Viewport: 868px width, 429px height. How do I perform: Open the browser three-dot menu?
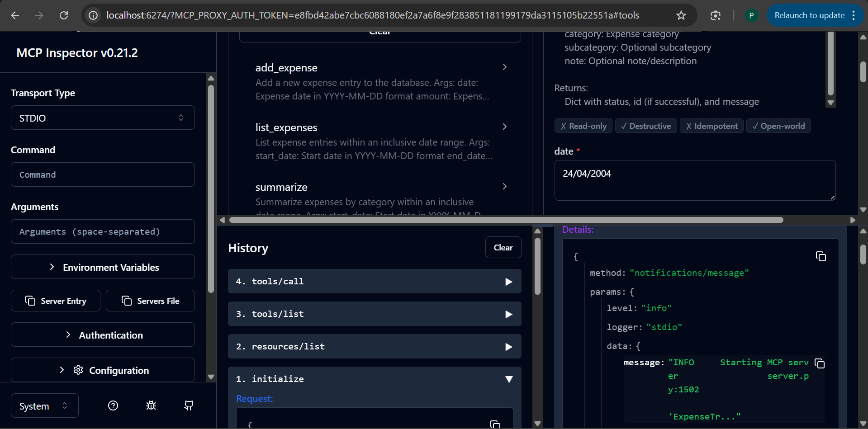854,15
